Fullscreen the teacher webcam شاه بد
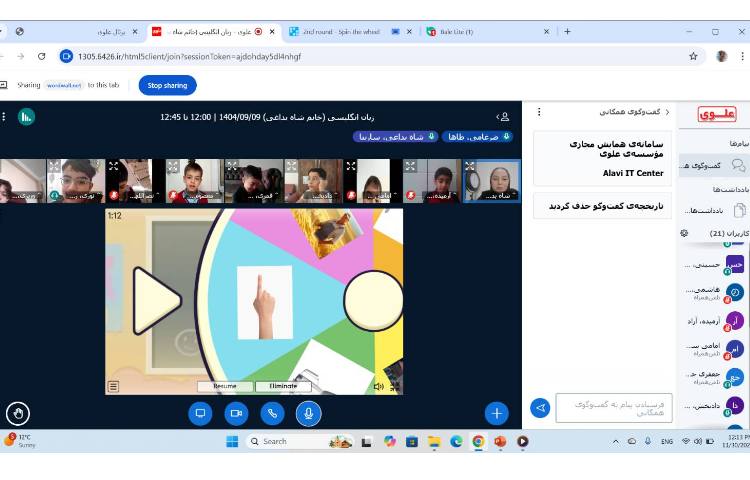 pos(470,166)
